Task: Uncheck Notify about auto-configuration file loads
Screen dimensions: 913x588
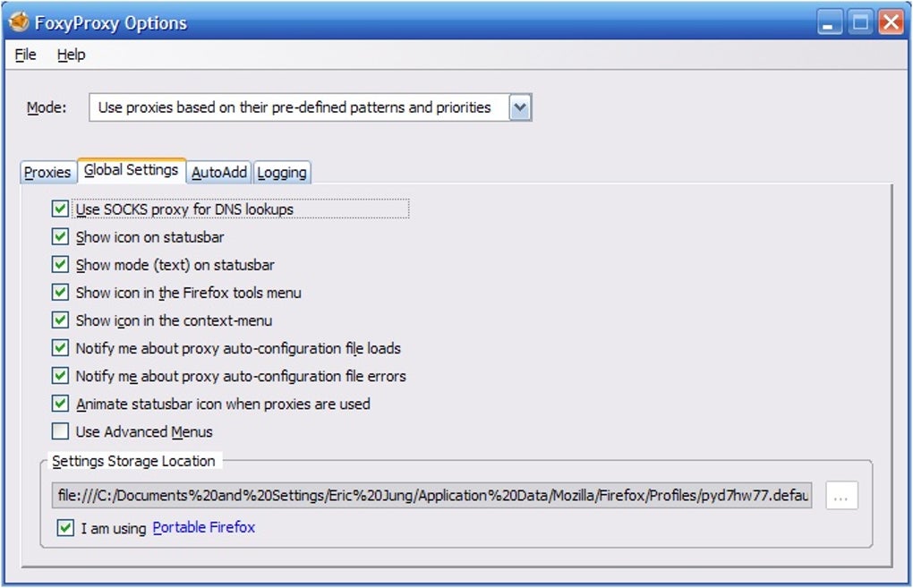Action: 60,347
